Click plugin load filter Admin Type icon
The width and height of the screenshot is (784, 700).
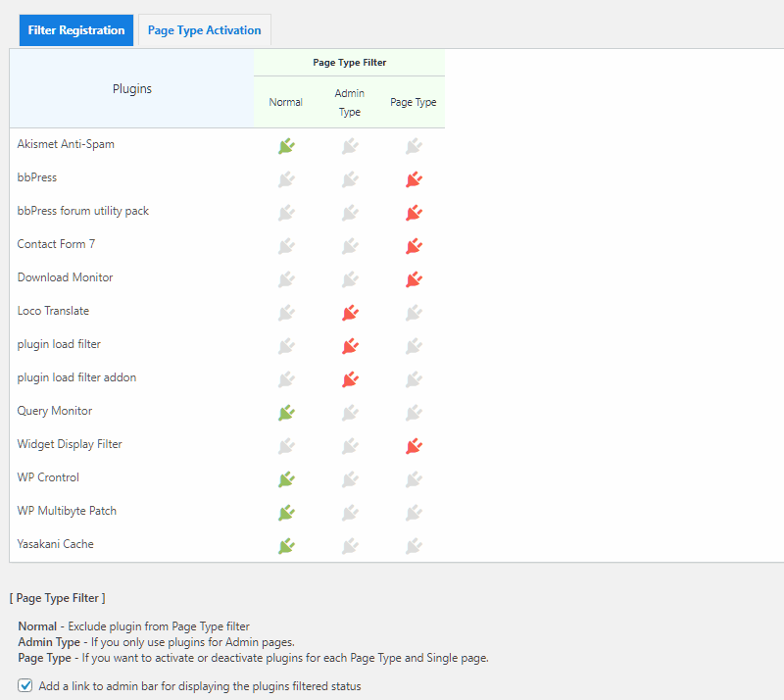[x=350, y=346]
